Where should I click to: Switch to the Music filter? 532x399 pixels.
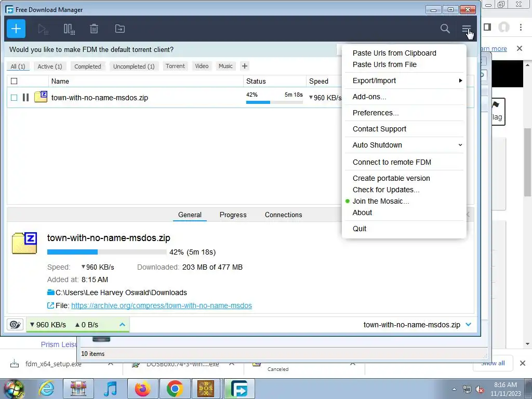225,66
